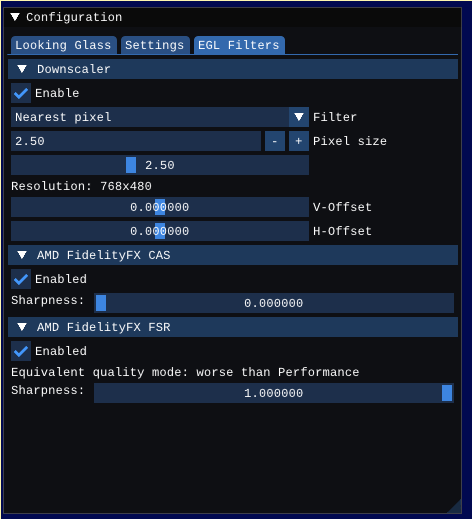
Task: Click the FSR Sharpness slider handle
Action: pyautogui.click(x=447, y=393)
